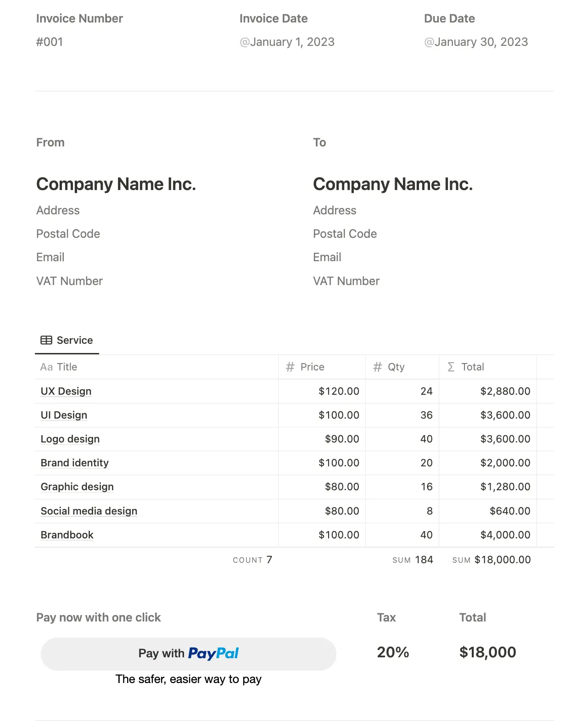Click the hash icon beside Qty header
Screen dimensions: 581x728
377,367
